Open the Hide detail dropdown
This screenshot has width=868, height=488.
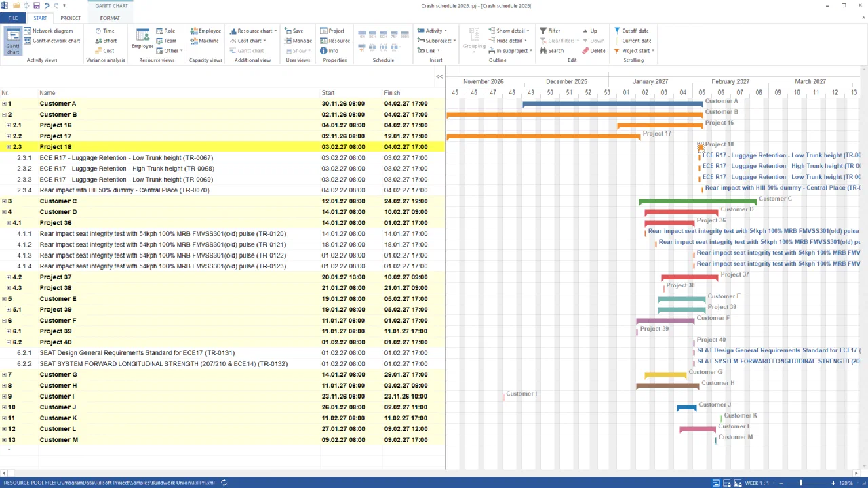(508, 41)
